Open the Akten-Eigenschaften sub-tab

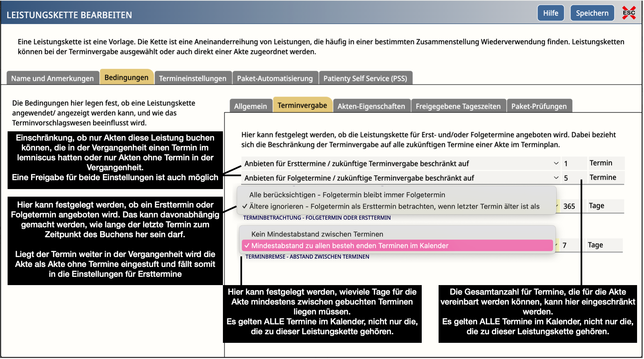click(x=371, y=106)
